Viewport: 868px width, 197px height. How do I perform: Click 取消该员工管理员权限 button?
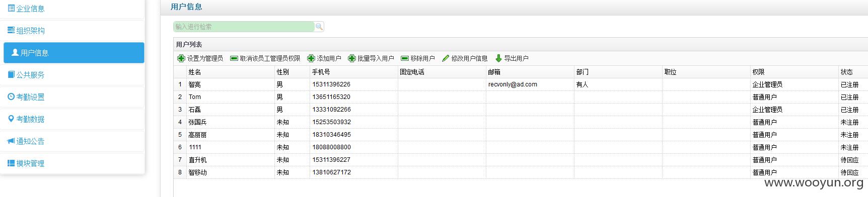pos(265,58)
